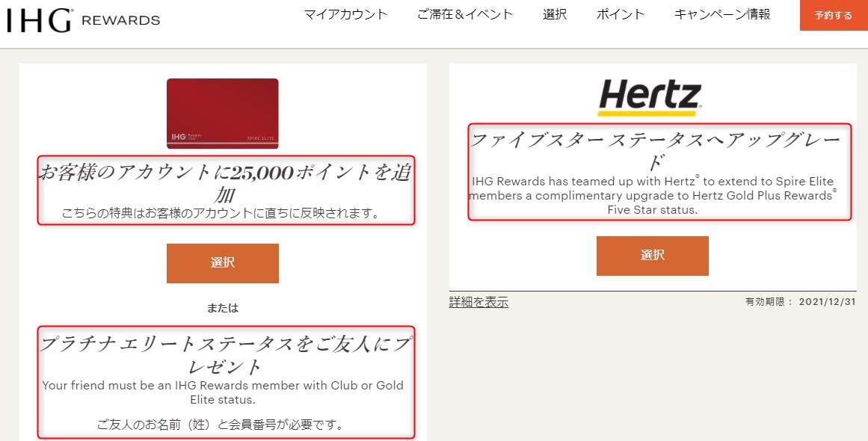Click the または separator text

click(223, 308)
